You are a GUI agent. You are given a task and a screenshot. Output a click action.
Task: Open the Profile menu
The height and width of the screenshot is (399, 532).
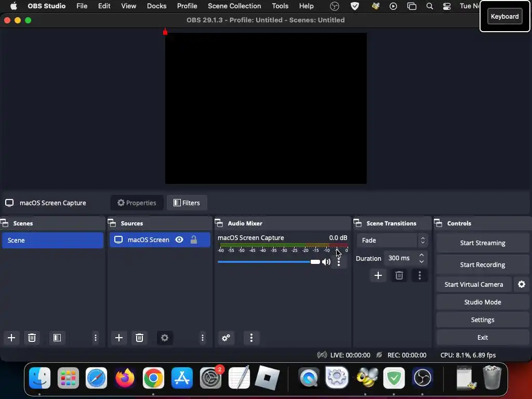click(187, 6)
